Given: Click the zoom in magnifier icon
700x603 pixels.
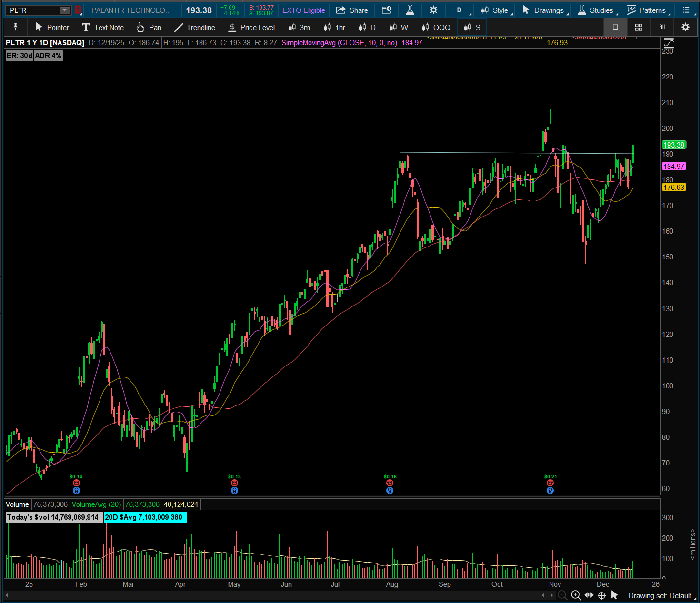Looking at the screenshot, I should coord(576,595).
